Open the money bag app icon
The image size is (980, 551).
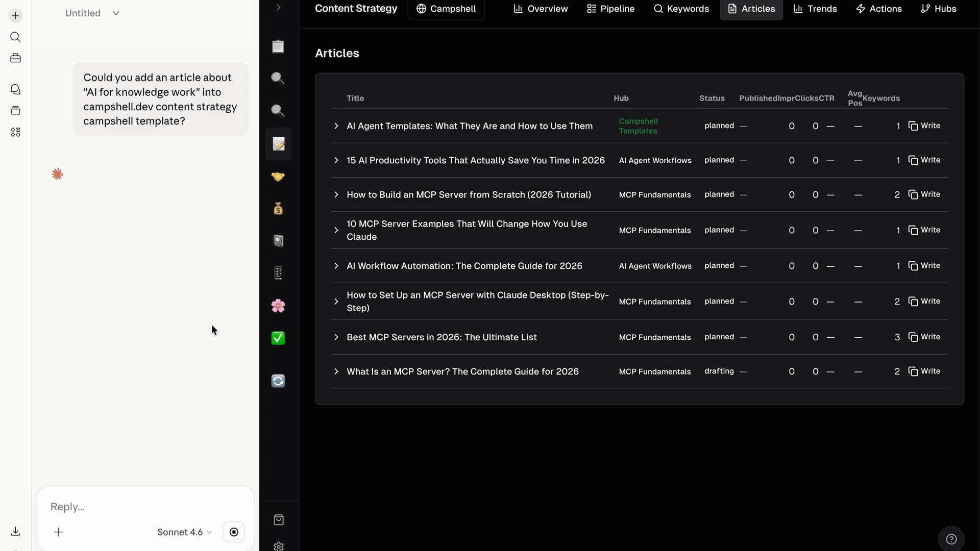(x=278, y=209)
